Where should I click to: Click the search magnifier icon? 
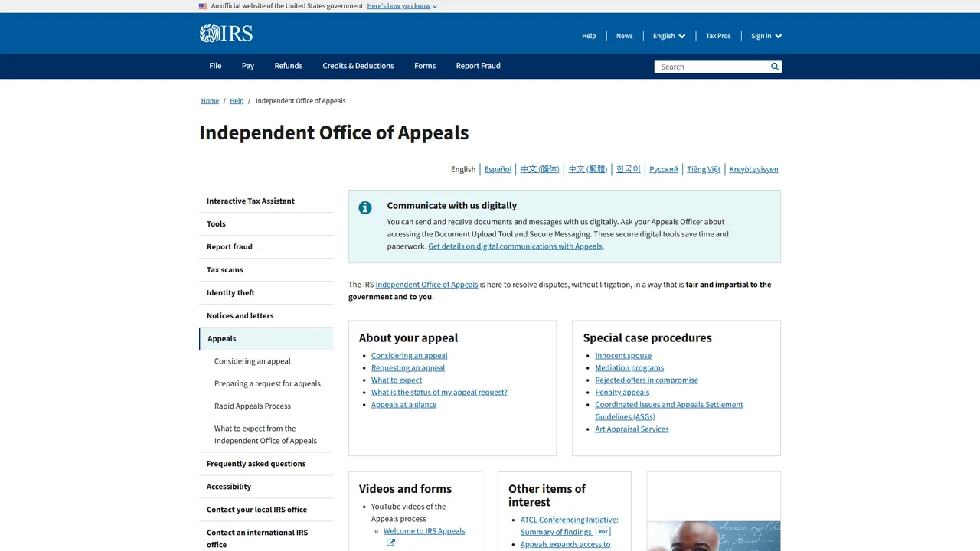(775, 67)
